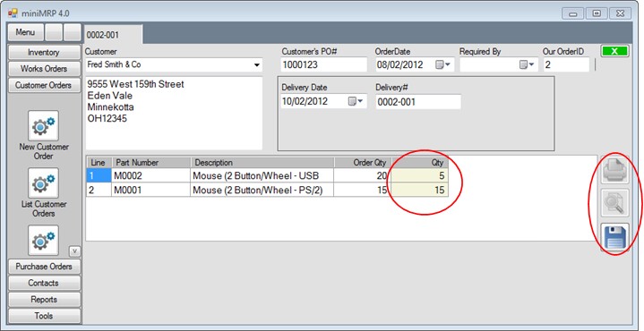Open the Contacts section
Screen dimensions: 644x331
(44, 283)
